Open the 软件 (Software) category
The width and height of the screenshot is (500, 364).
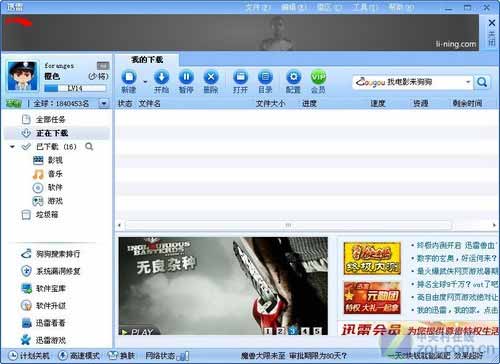(x=48, y=188)
